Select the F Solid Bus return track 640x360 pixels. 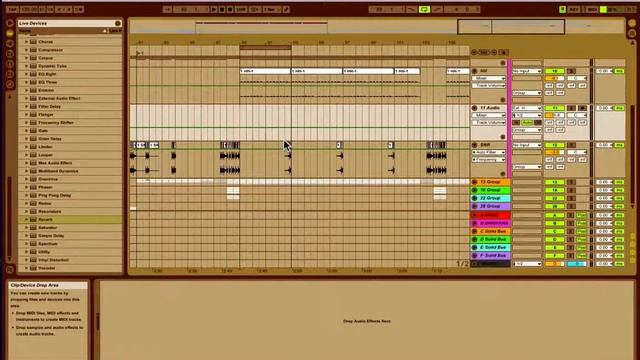493,256
